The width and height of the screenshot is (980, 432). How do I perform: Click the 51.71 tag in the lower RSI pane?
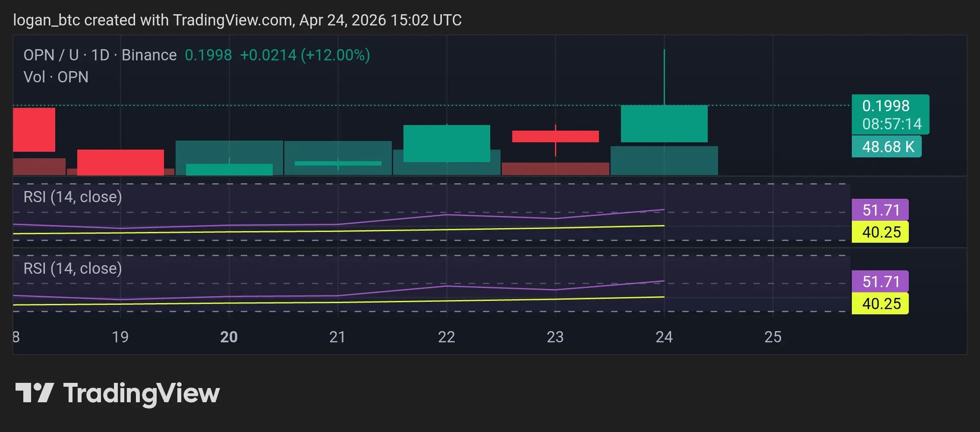pos(880,282)
